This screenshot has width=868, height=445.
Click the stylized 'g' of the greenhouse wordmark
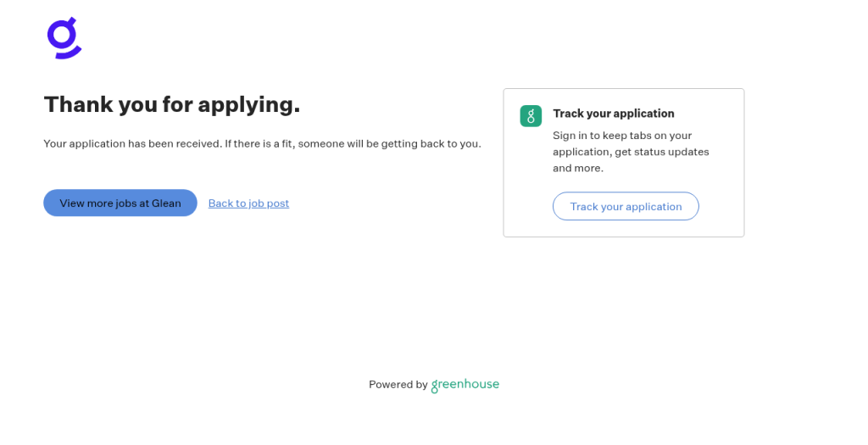435,387
